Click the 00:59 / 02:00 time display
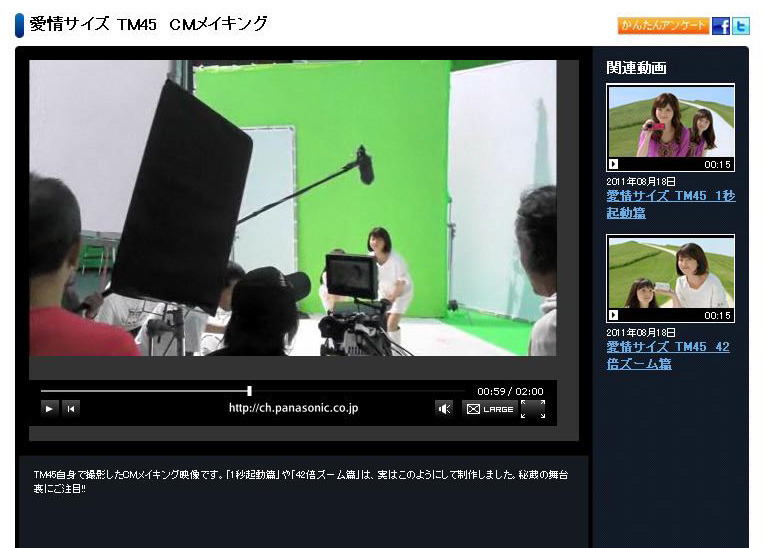Image resolution: width=764 pixels, height=548 pixels. [x=510, y=391]
